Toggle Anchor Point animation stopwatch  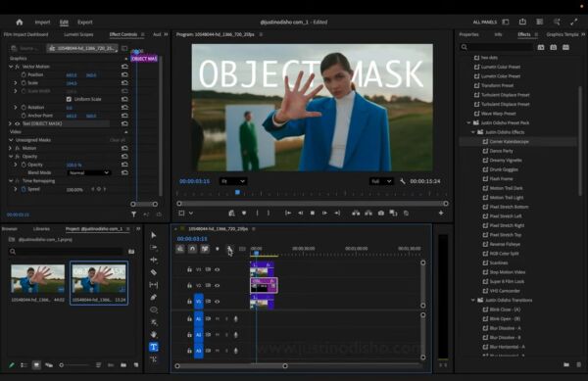pos(24,116)
